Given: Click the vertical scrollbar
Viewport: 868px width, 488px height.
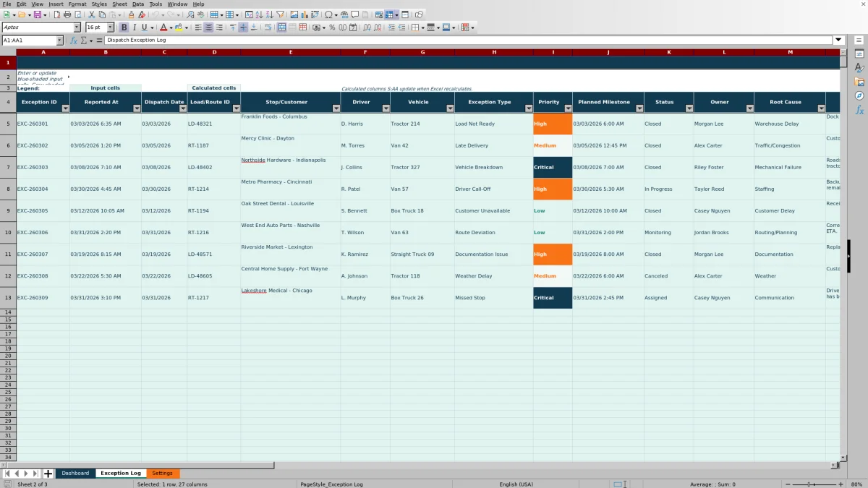Looking at the screenshot, I should tap(843, 253).
